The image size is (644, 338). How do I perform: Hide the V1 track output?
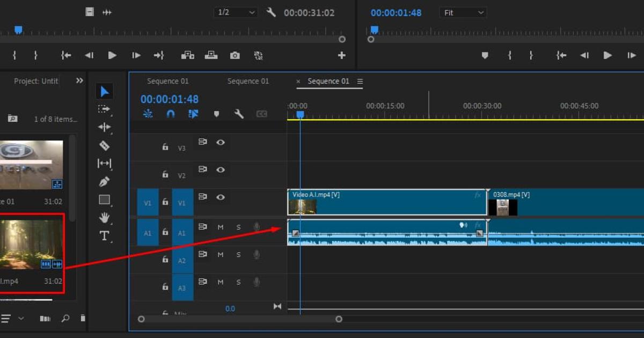point(220,197)
